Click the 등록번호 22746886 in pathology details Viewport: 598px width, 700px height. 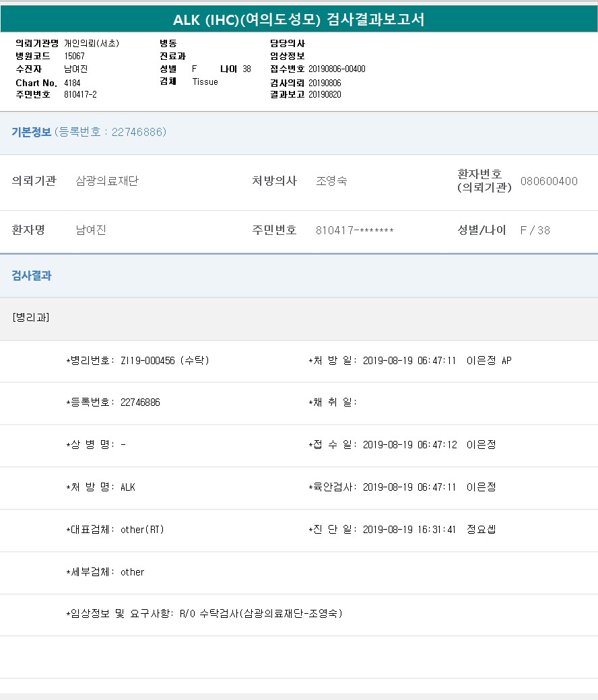coord(113,403)
